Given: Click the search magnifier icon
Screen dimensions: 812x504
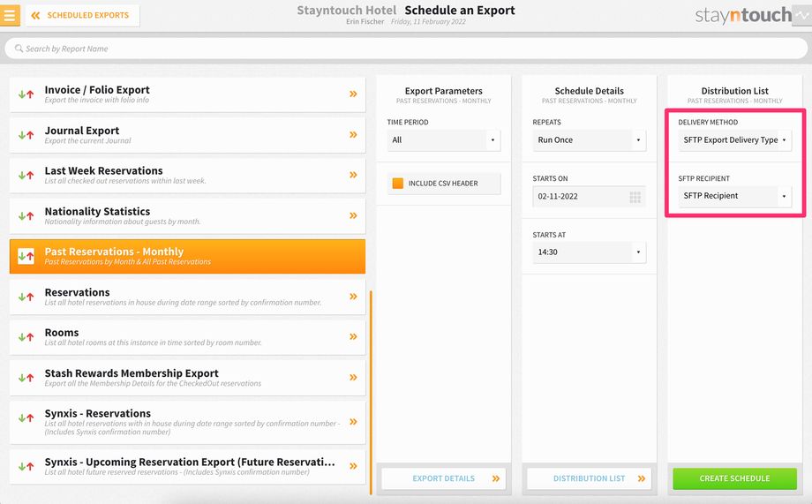Looking at the screenshot, I should [19, 49].
